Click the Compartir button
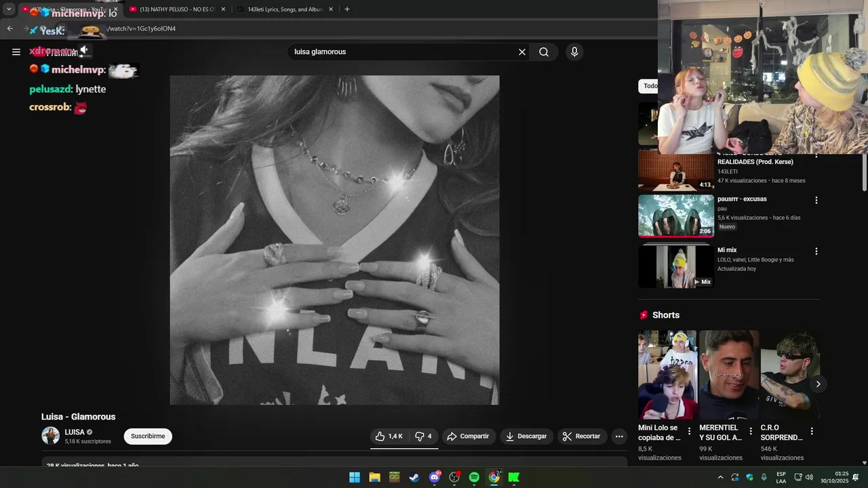Viewport: 868px width, 488px height. click(x=468, y=436)
